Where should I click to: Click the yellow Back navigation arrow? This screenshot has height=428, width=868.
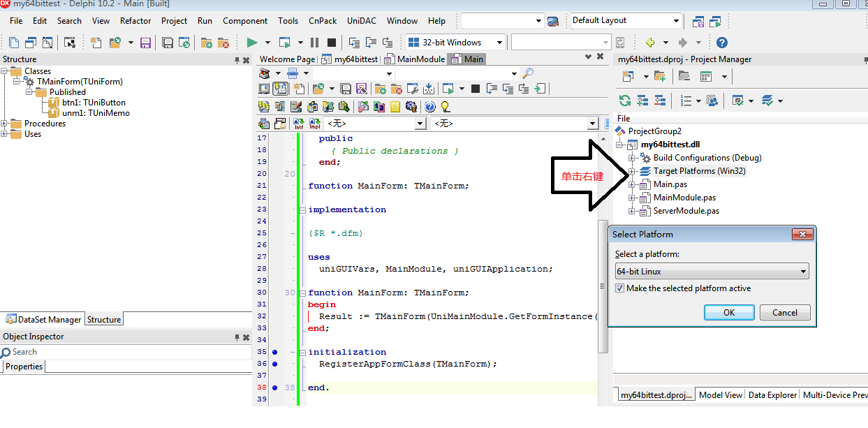(650, 43)
